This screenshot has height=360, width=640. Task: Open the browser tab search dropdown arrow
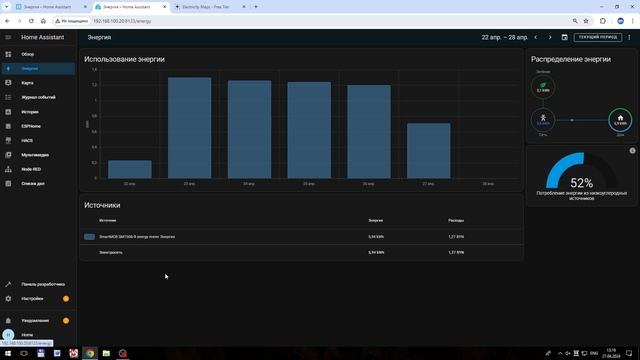(x=7, y=7)
